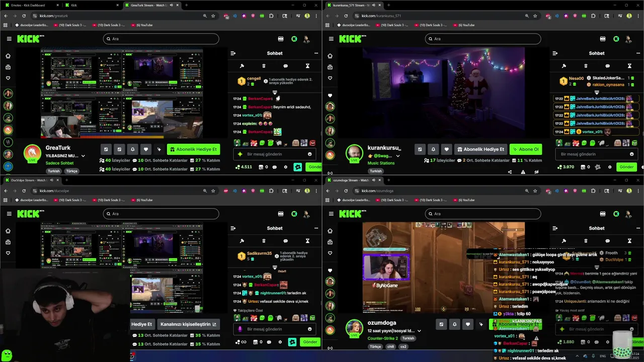Bookmark the kick.com/greaturk page with the star
Screen dimensions: 644x362
[213, 16]
